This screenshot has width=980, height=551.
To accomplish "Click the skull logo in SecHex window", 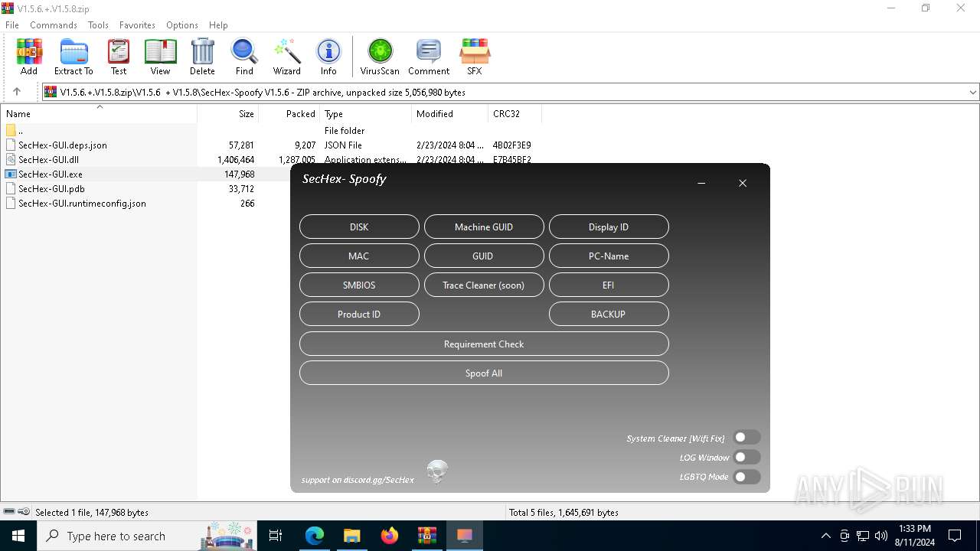I will click(x=437, y=471).
